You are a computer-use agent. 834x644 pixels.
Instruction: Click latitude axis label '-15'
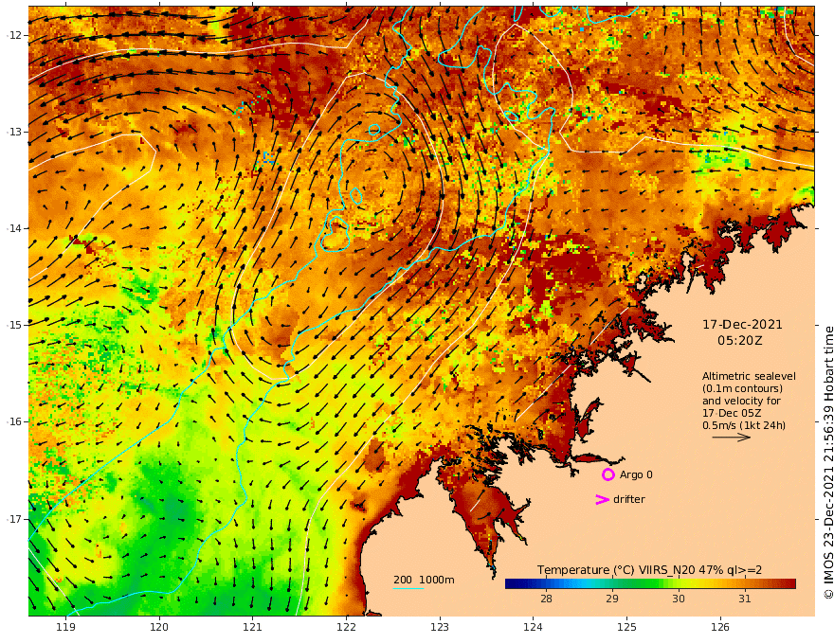click(x=14, y=325)
